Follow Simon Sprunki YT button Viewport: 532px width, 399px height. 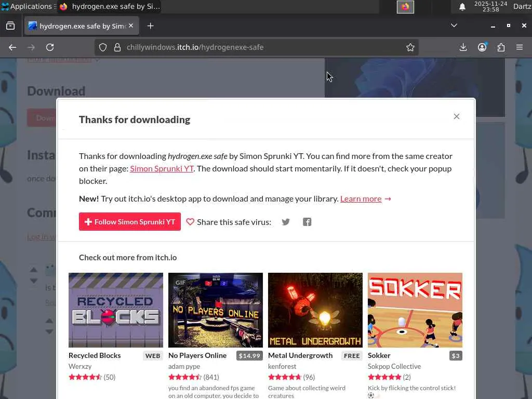(129, 221)
